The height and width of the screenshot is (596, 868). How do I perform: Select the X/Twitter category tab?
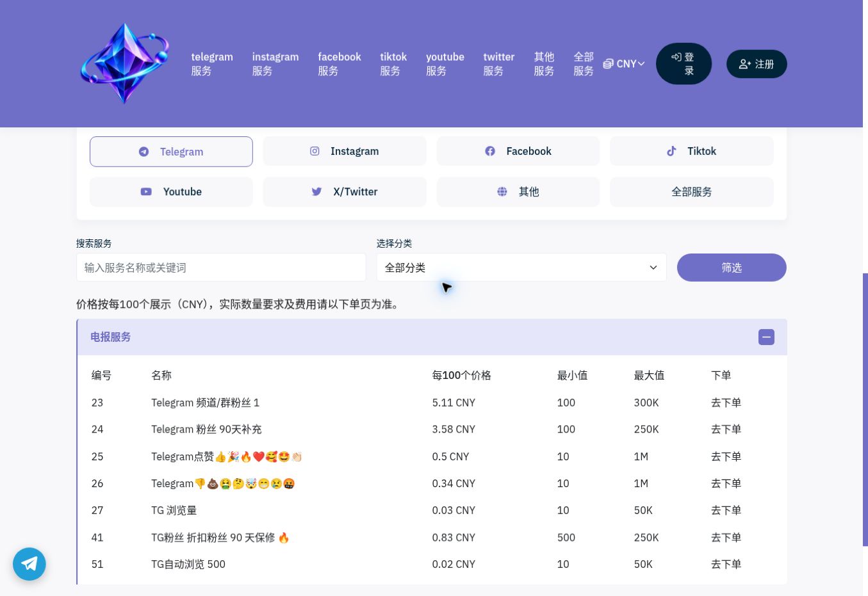pyautogui.click(x=345, y=191)
